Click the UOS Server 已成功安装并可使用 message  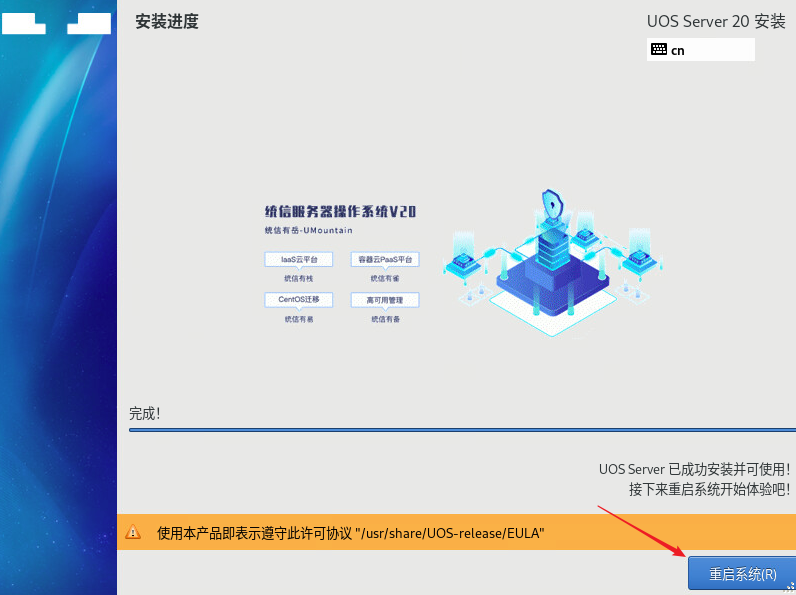click(x=694, y=469)
